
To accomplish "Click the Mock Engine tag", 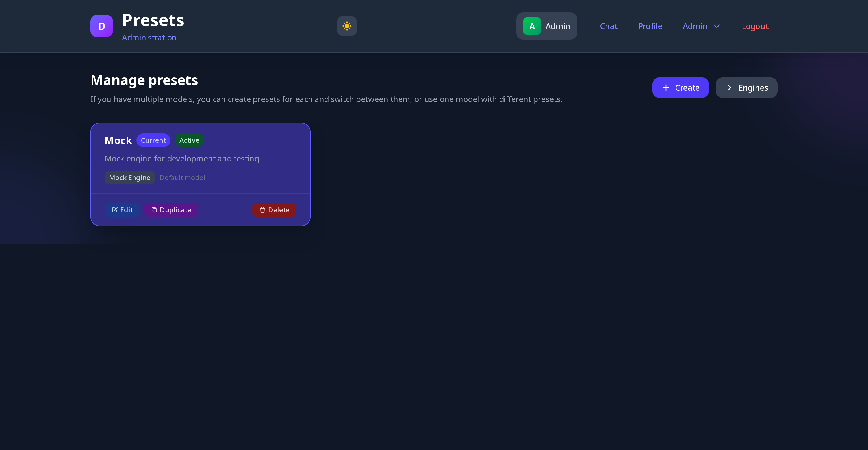I will coord(129,178).
